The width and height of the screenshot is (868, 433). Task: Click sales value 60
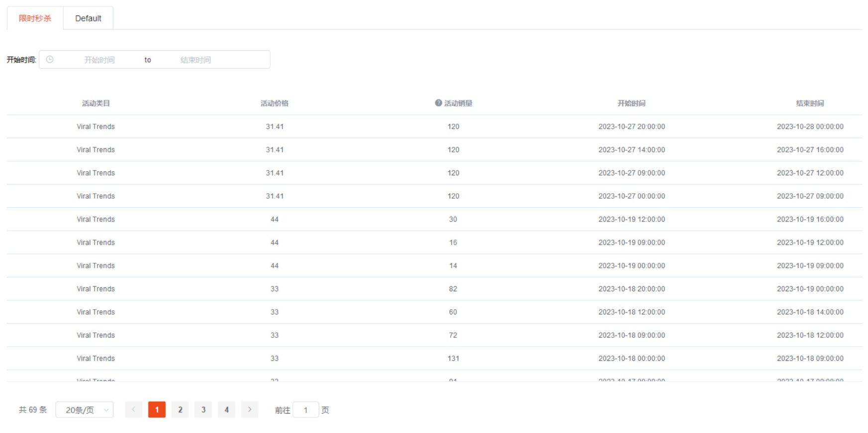453,312
